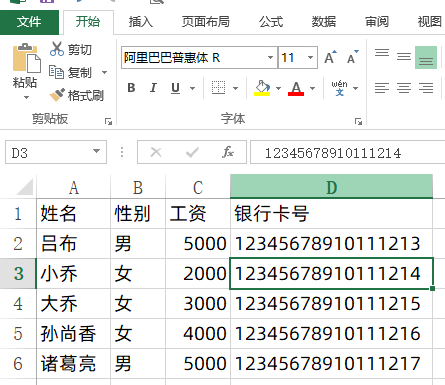The height and width of the screenshot is (385, 445).
Task: Click the formula bar showing 1234567891011214
Action: (348, 152)
